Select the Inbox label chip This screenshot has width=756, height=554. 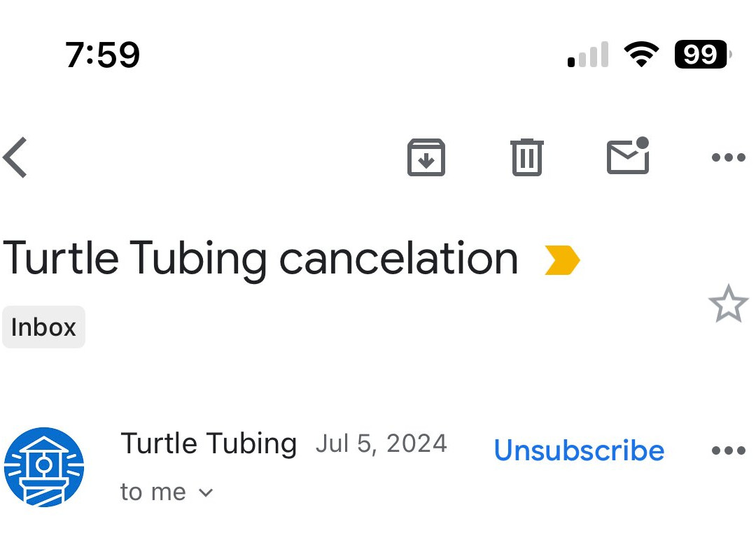(x=43, y=327)
